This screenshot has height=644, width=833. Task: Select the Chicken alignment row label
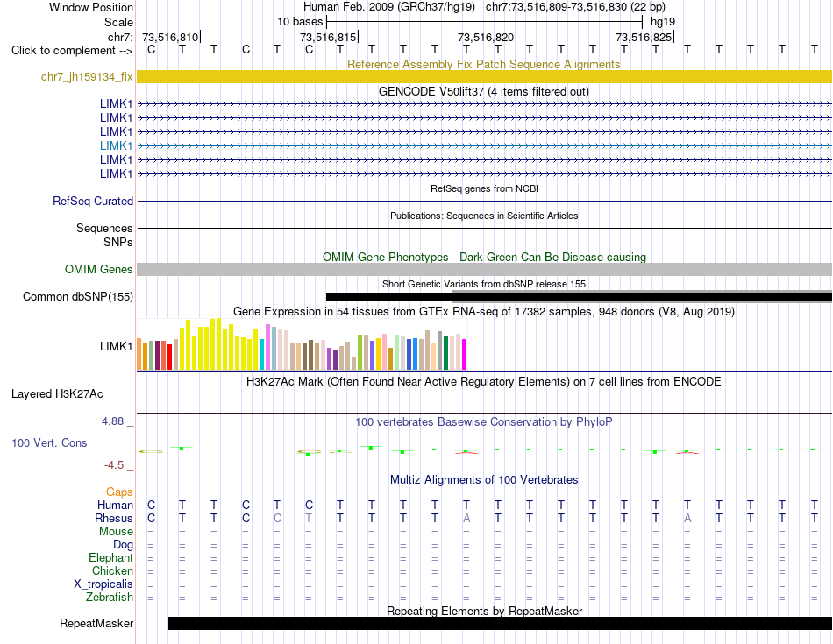(112, 570)
